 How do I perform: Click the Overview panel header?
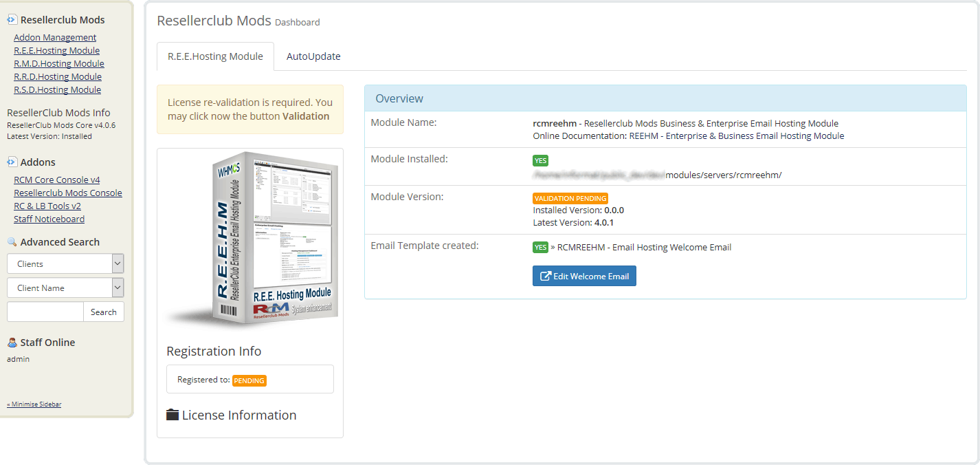[665, 98]
